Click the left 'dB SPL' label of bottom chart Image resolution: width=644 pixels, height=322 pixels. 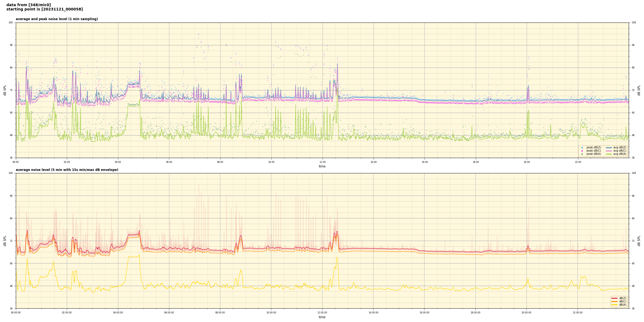(x=5, y=241)
